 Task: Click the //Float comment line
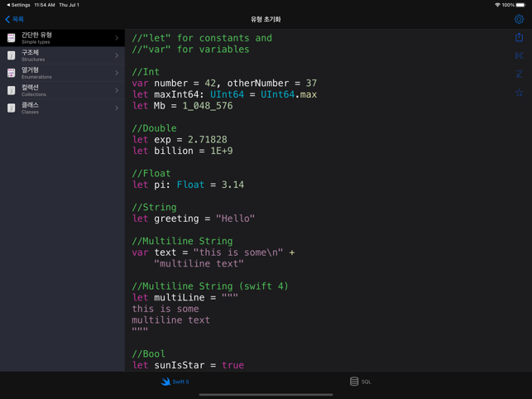(151, 173)
